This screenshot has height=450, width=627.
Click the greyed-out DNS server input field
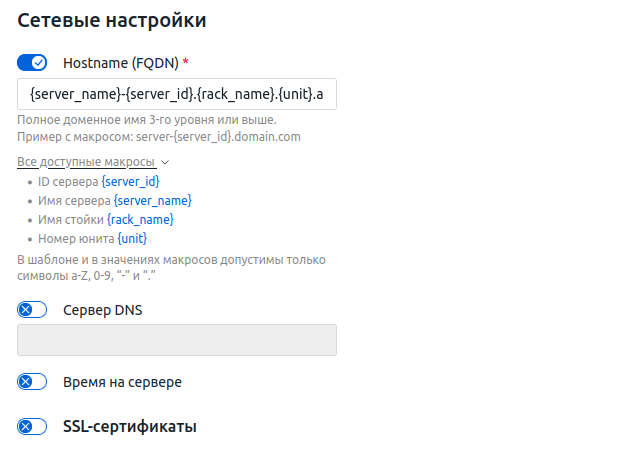177,340
